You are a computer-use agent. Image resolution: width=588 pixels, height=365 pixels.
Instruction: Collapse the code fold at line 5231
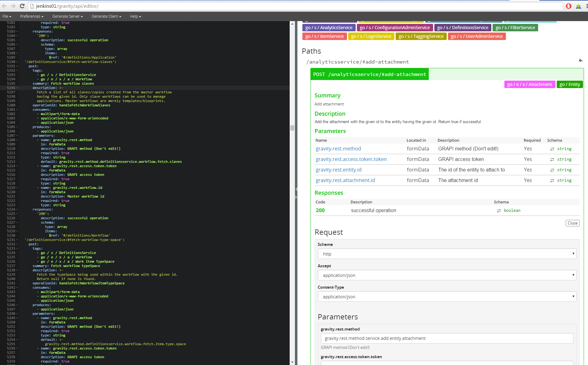pyautogui.click(x=17, y=240)
